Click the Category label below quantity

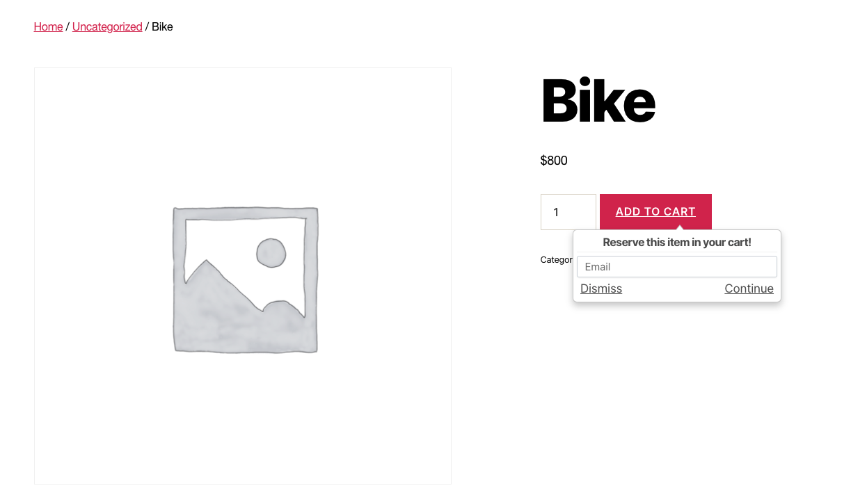556,259
